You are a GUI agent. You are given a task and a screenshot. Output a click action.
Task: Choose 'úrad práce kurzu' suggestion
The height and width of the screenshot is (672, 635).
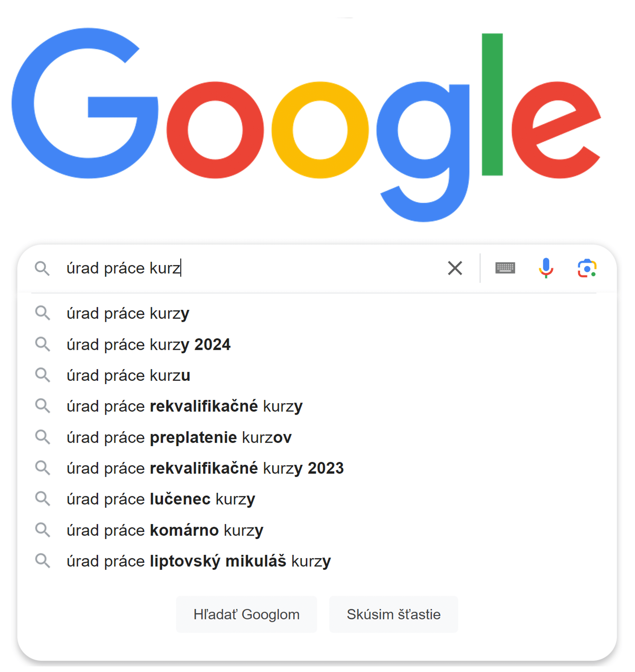pos(317,375)
